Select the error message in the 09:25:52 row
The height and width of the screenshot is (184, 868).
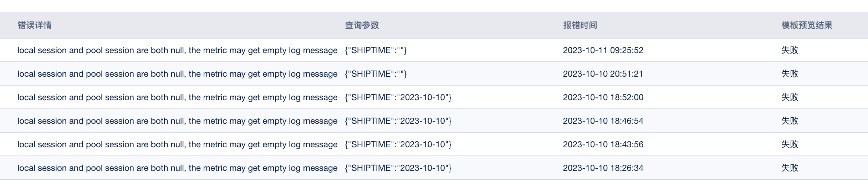(178, 50)
